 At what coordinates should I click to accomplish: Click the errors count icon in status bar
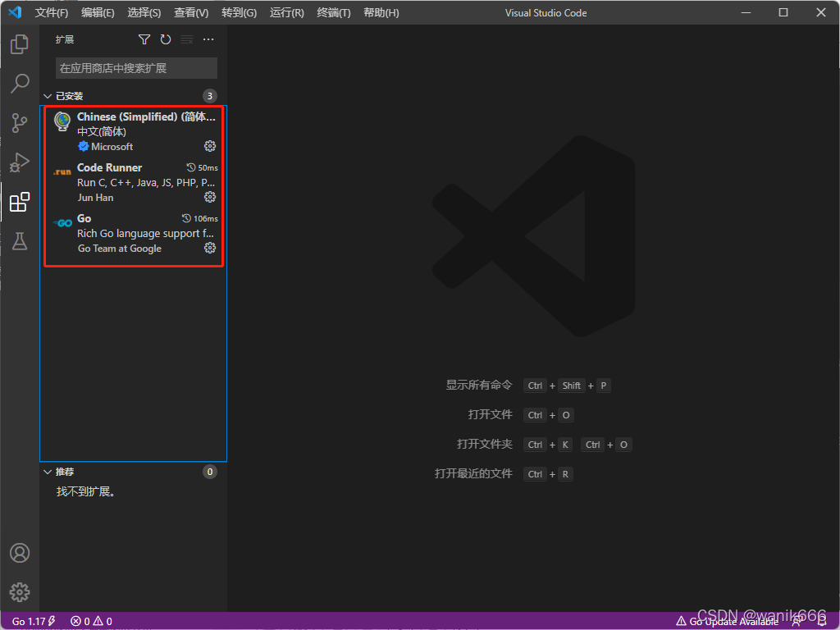(76, 621)
